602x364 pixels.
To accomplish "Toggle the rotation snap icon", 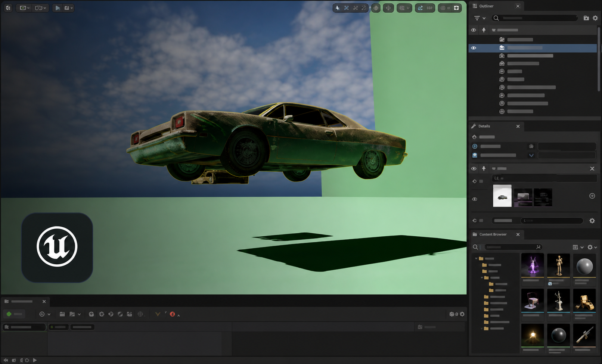I will 421,8.
